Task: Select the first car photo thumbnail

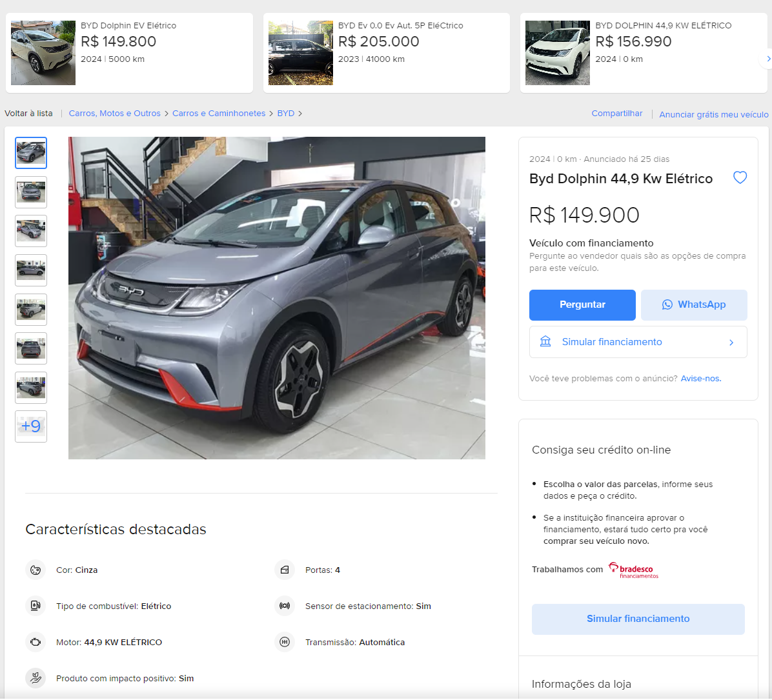Action: (31, 153)
